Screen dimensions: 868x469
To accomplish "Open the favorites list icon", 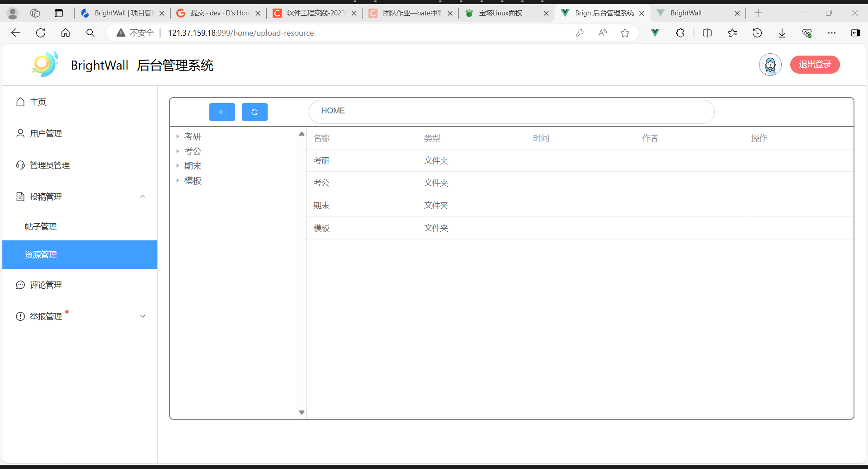I will [x=732, y=33].
